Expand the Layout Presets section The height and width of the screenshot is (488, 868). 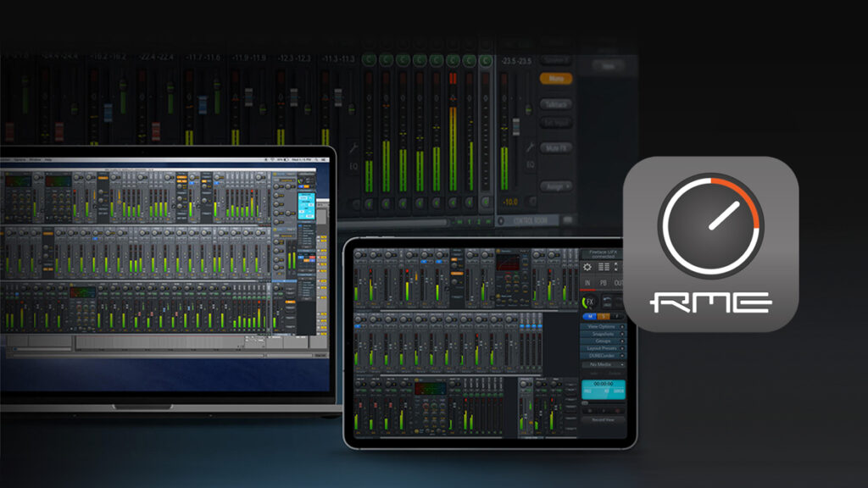(604, 348)
